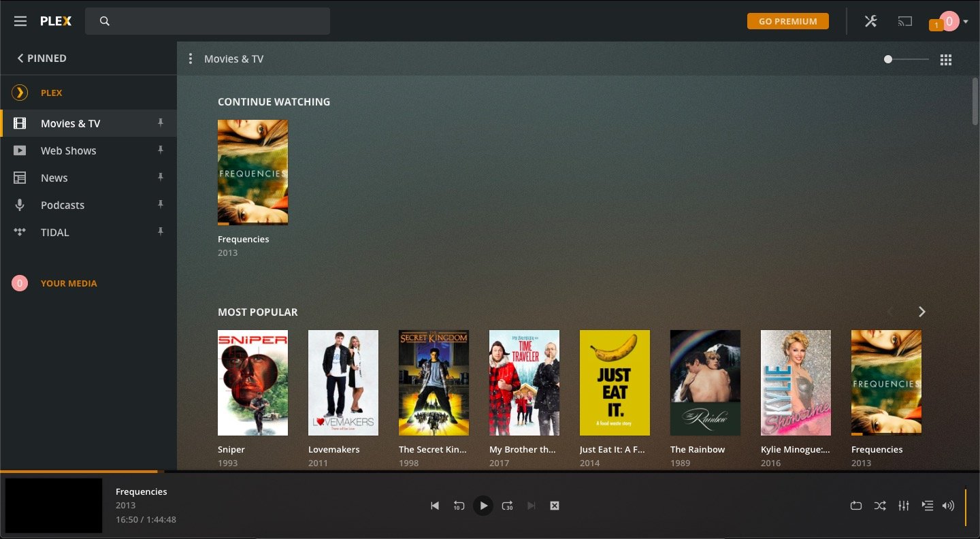Select the Podcasts sidebar item
Viewport: 980px width, 539px height.
[x=63, y=205]
